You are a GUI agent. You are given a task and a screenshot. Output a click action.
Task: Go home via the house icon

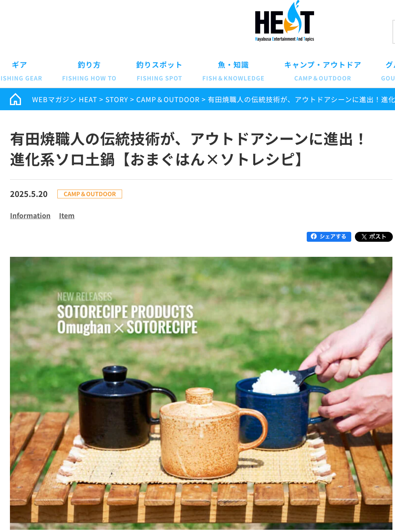[x=15, y=99]
